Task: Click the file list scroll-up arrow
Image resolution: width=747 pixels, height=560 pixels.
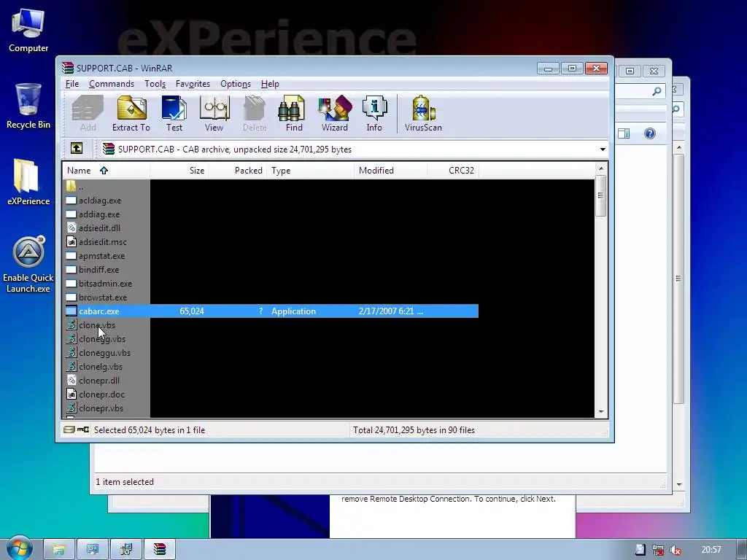Action: tap(601, 168)
